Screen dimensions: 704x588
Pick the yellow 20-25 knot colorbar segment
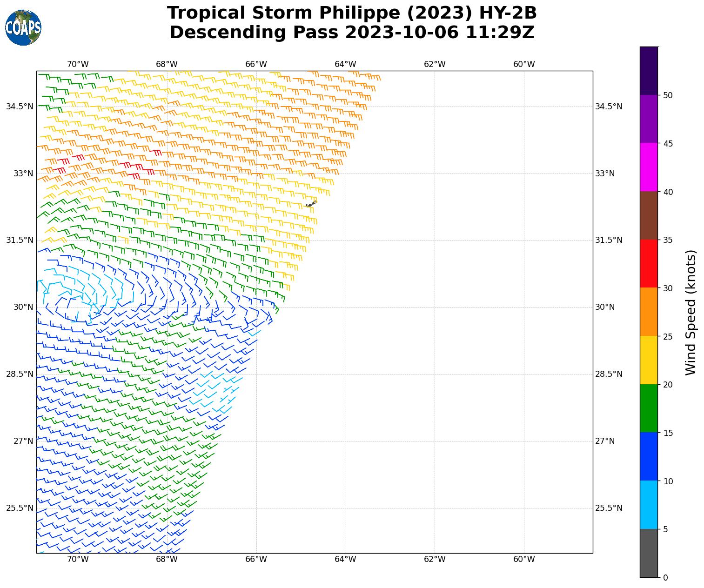[x=649, y=360]
